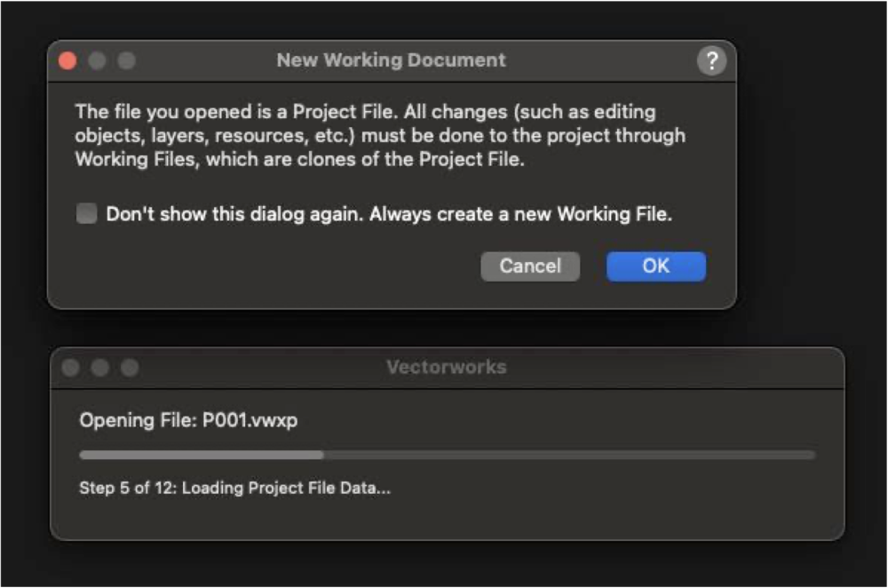Click the greyed zoom dot on Vectorworks window
The height and width of the screenshot is (588, 888).
(x=130, y=368)
